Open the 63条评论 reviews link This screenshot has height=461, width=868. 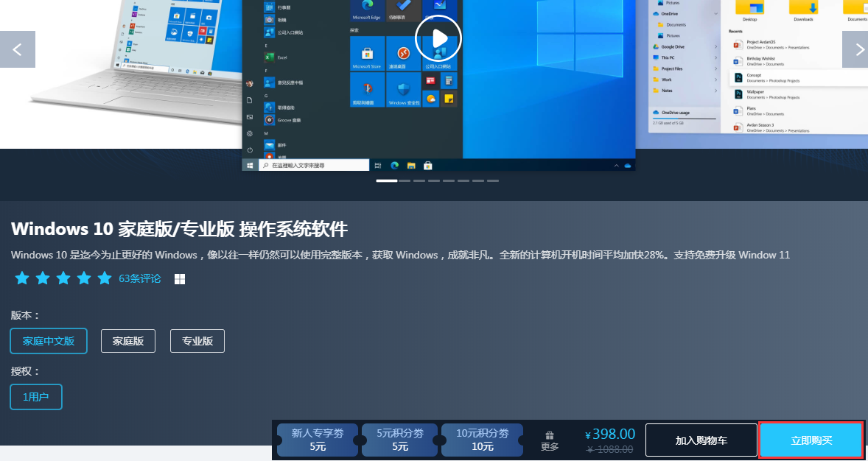click(140, 278)
